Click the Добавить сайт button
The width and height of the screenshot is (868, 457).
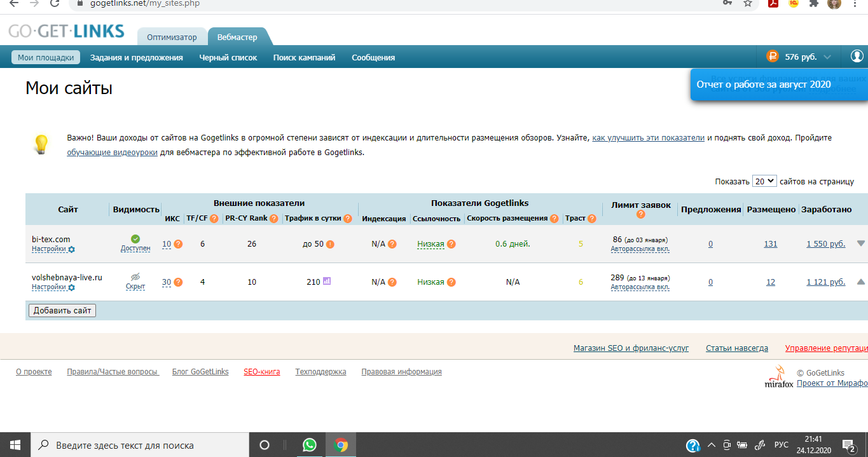coord(62,311)
